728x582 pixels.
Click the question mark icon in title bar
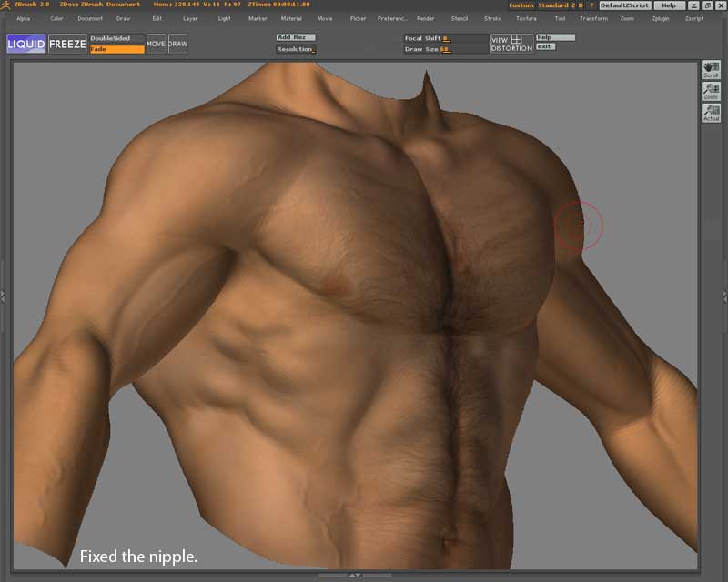(x=591, y=5)
